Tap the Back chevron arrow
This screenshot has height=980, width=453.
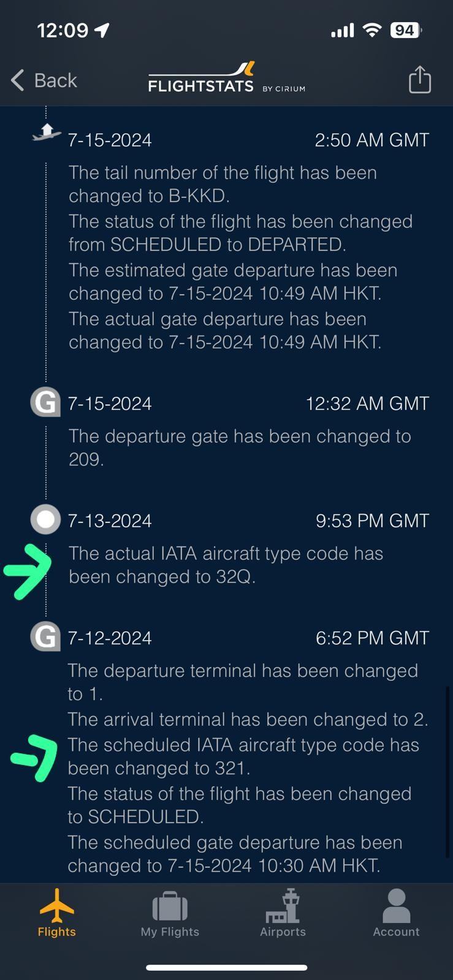click(x=18, y=80)
